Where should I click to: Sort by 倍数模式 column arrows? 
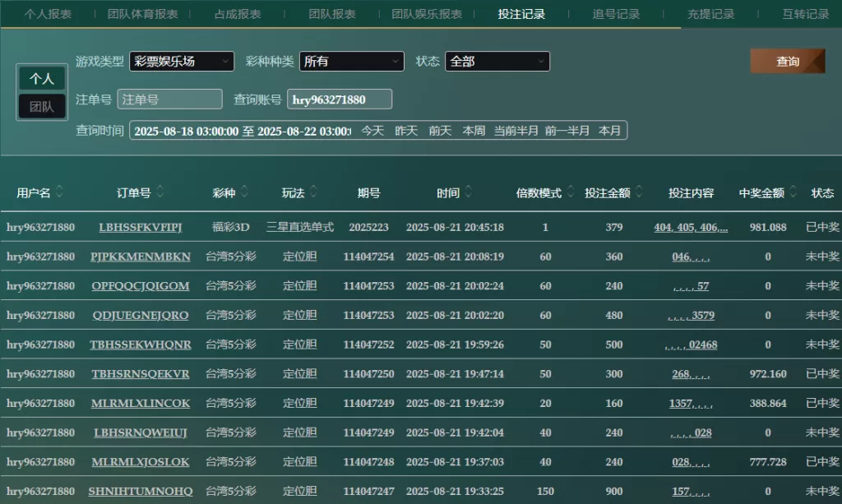[571, 191]
